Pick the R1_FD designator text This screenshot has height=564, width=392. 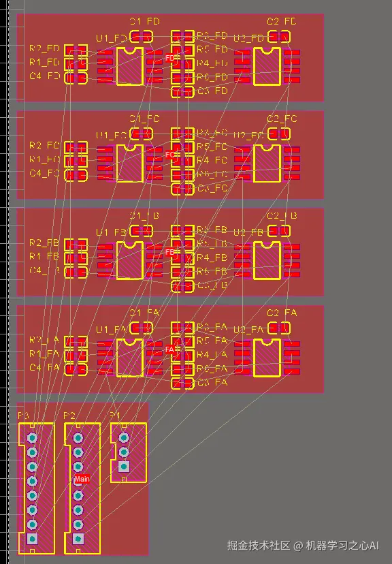[44, 62]
